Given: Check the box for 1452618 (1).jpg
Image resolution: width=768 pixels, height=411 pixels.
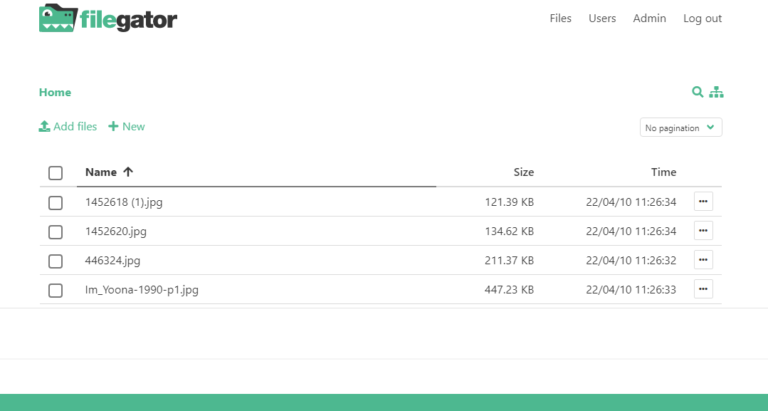Looking at the screenshot, I should coord(56,203).
